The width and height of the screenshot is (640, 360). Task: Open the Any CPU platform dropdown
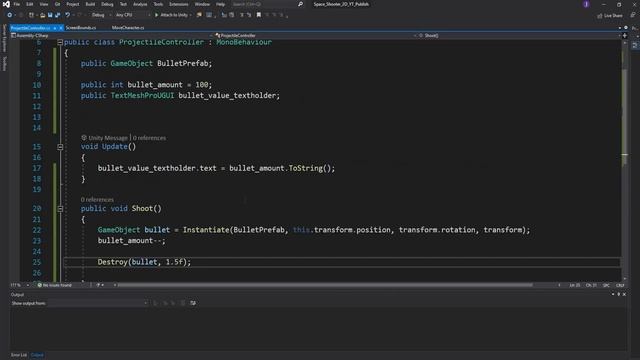pyautogui.click(x=132, y=15)
